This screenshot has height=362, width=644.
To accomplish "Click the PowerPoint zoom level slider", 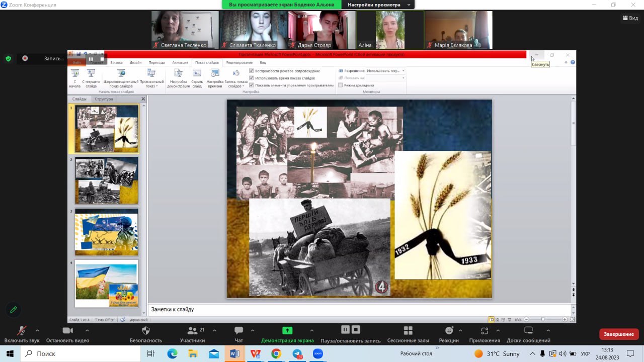I will 543,319.
